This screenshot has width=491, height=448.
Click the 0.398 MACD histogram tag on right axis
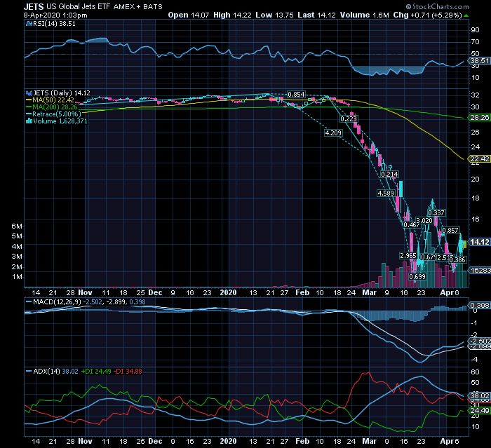[479, 305]
